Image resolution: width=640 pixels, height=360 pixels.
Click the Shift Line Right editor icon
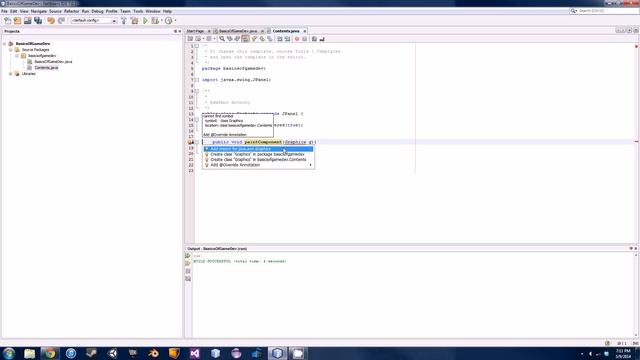[287, 39]
